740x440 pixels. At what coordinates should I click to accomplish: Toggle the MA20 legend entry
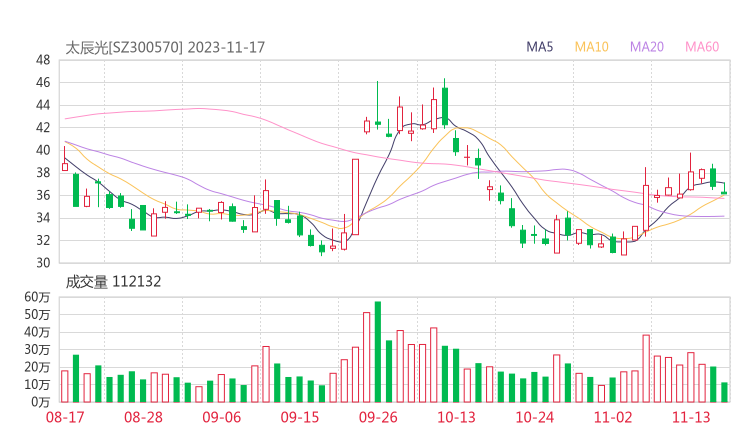[647, 47]
